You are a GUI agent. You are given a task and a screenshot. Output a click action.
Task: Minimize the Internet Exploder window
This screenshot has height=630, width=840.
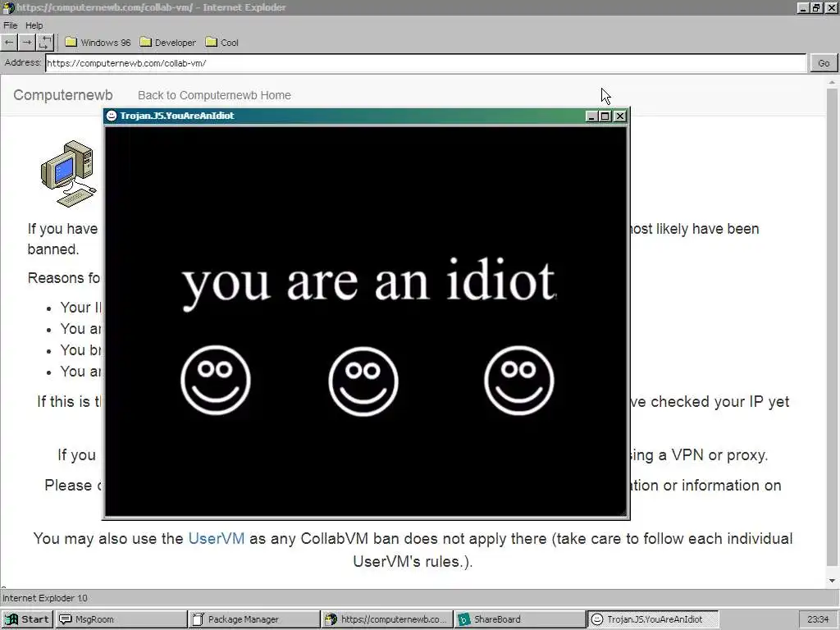[x=802, y=7]
